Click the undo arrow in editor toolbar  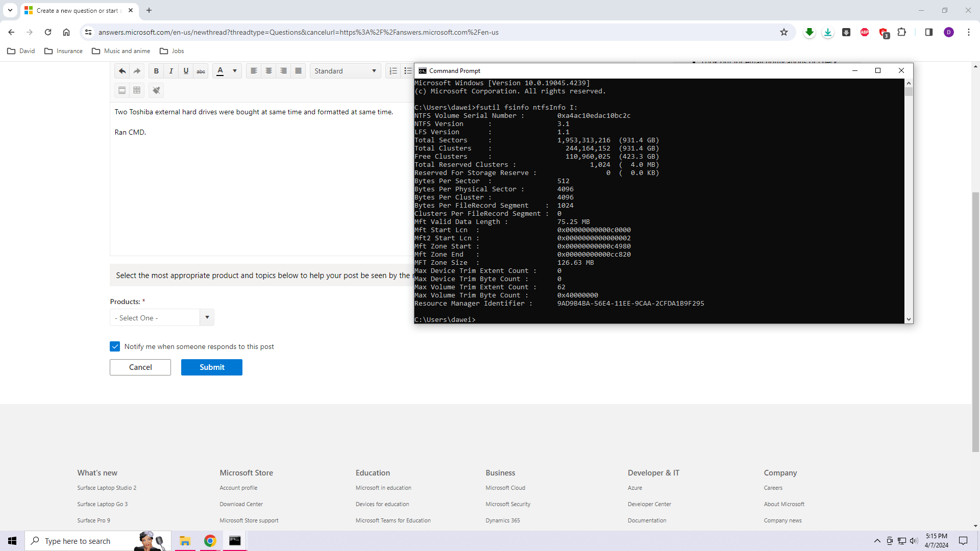[x=122, y=71]
